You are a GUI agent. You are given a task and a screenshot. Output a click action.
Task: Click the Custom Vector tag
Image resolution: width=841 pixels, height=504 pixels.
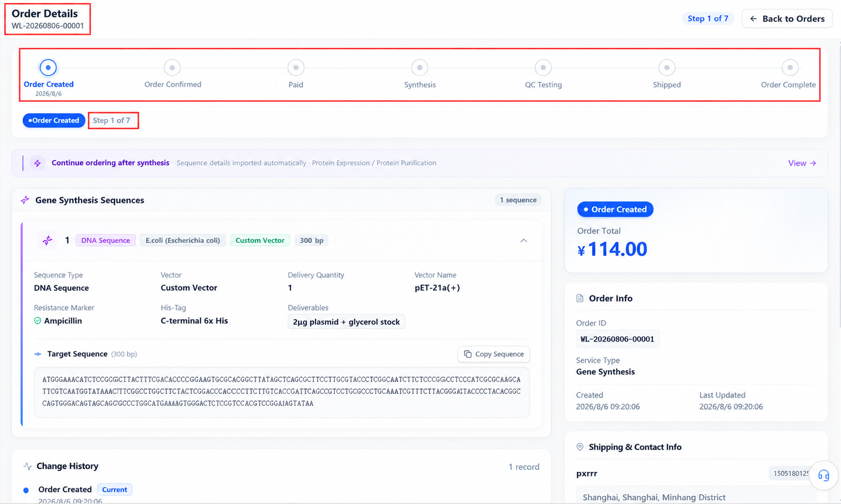pos(260,240)
